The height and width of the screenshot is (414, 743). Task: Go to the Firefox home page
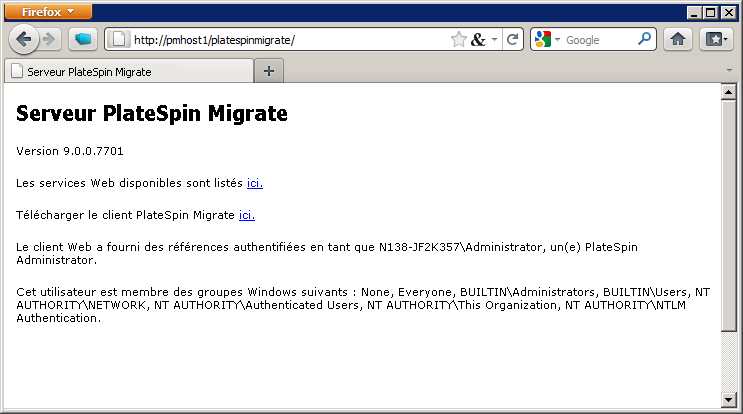click(x=678, y=39)
